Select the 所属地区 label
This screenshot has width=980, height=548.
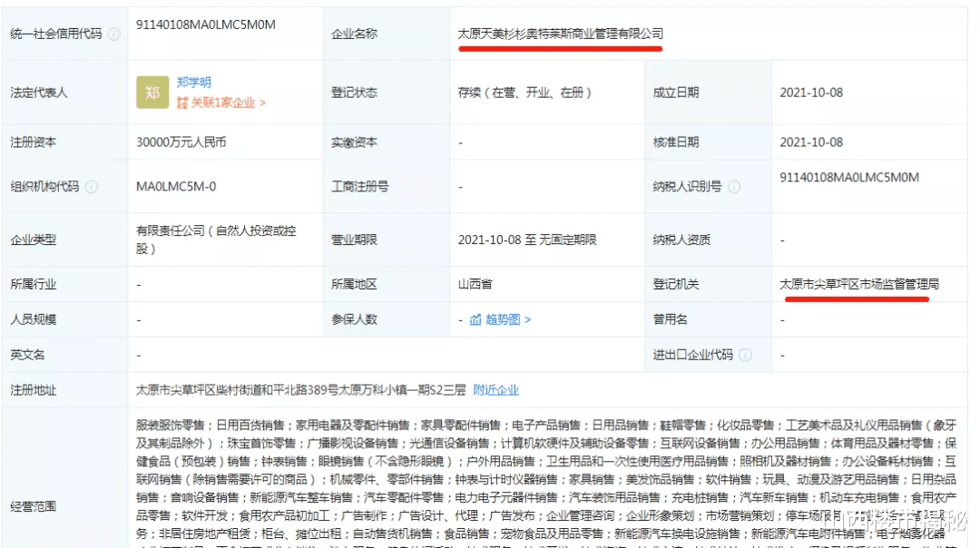click(354, 284)
